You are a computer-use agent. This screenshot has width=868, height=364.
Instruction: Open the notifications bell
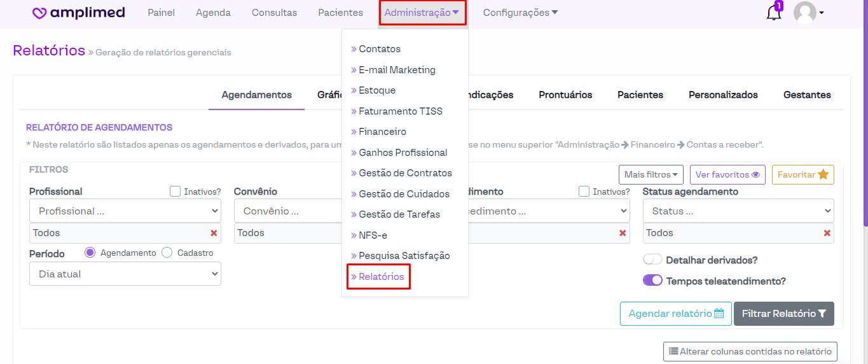pyautogui.click(x=773, y=13)
